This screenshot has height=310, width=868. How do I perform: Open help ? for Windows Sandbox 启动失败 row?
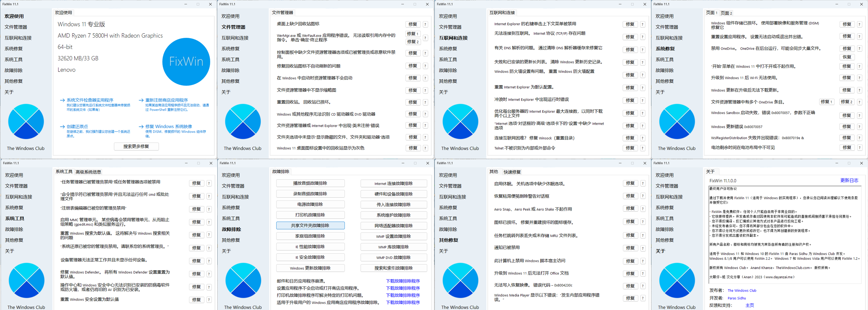[859, 115]
